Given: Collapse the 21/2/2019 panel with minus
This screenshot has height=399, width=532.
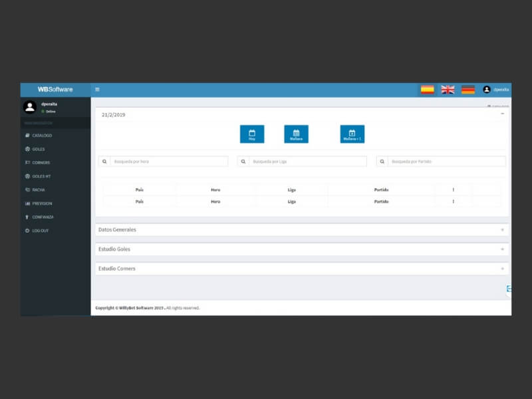Looking at the screenshot, I should (x=502, y=114).
